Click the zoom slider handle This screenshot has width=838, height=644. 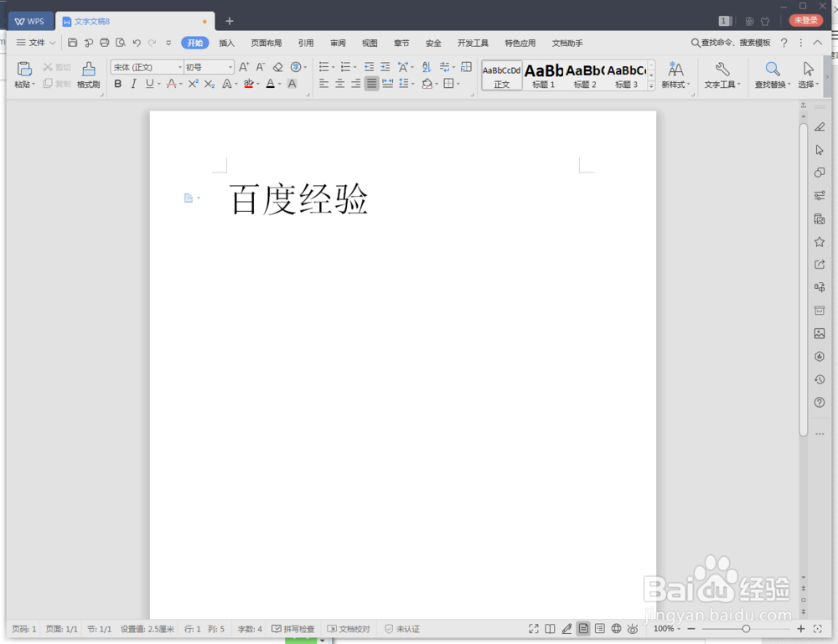[746, 629]
